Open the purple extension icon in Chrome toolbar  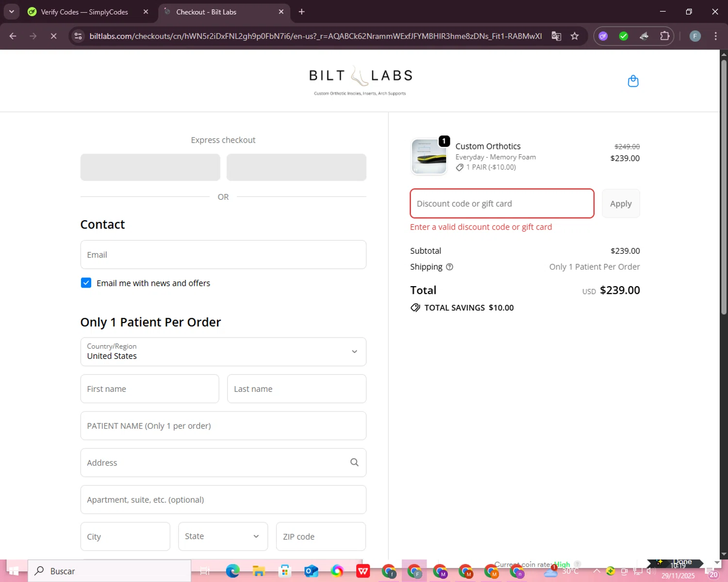603,36
